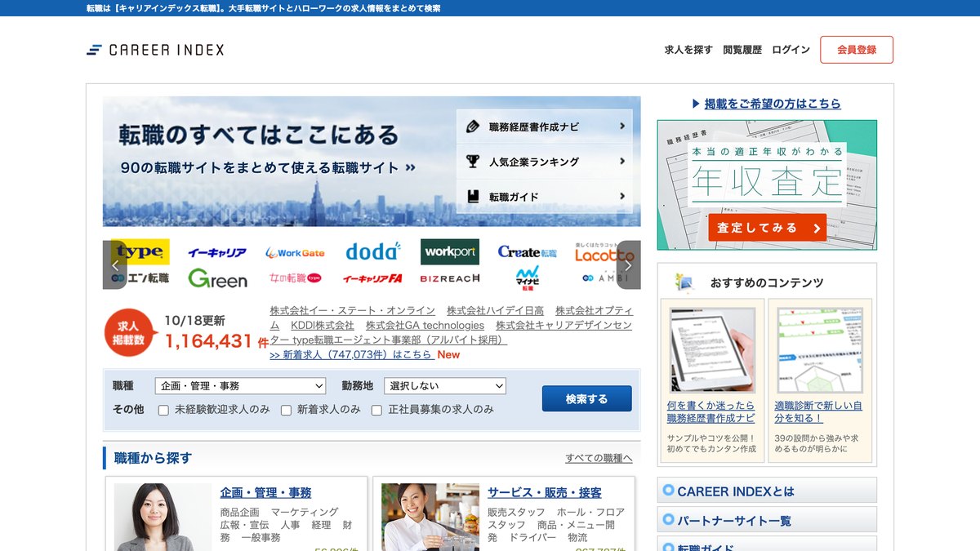This screenshot has width=980, height=551.
Task: Open the workport logo
Action: (x=450, y=252)
